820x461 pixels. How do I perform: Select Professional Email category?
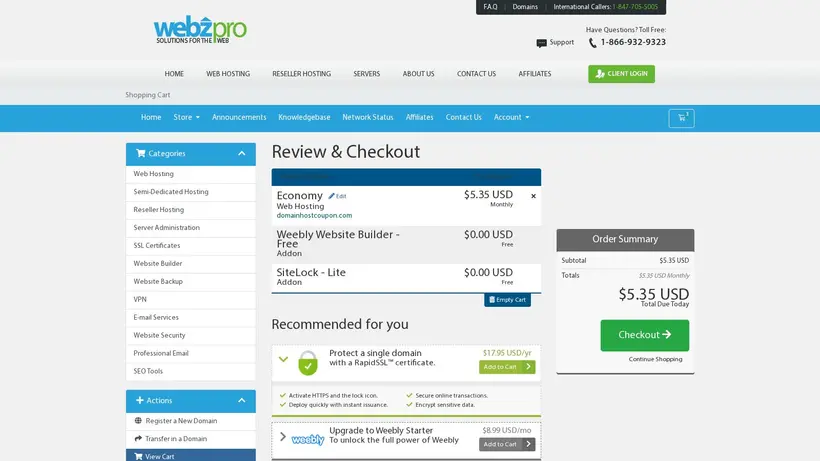tap(191, 353)
